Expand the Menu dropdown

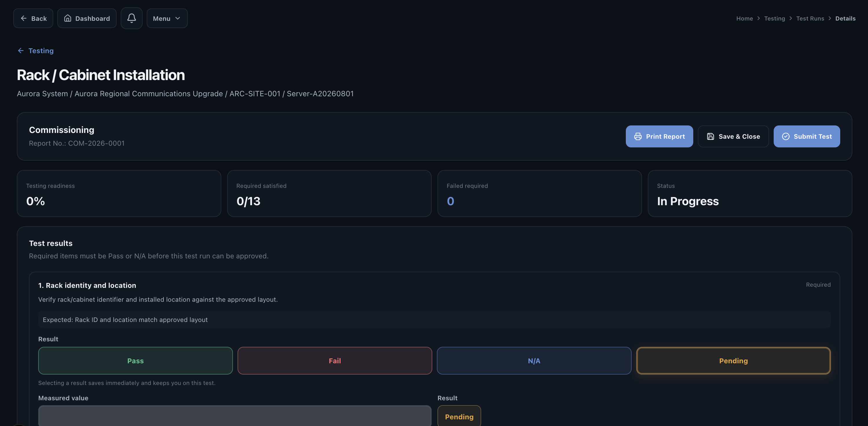click(167, 18)
